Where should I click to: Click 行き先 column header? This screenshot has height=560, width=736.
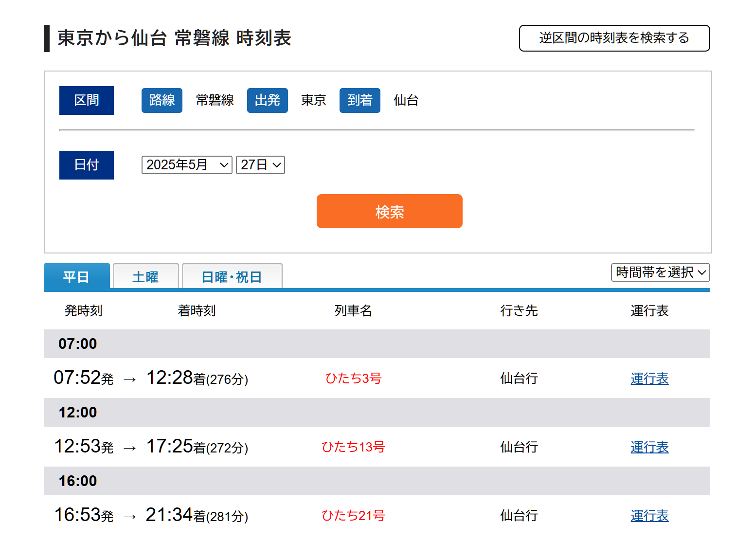pyautogui.click(x=519, y=311)
